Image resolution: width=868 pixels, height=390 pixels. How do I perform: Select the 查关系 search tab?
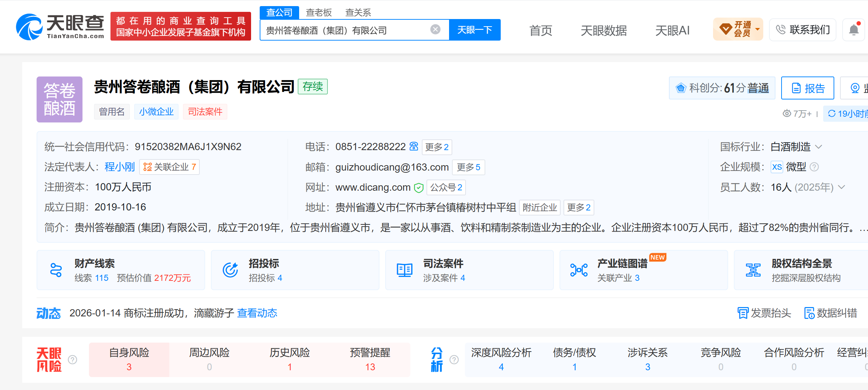[x=358, y=13]
